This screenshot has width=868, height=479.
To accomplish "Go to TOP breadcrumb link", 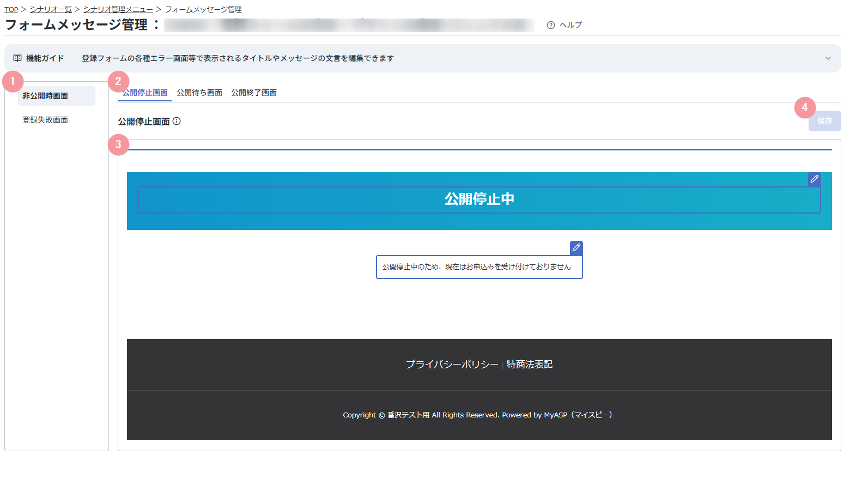I will (x=11, y=10).
